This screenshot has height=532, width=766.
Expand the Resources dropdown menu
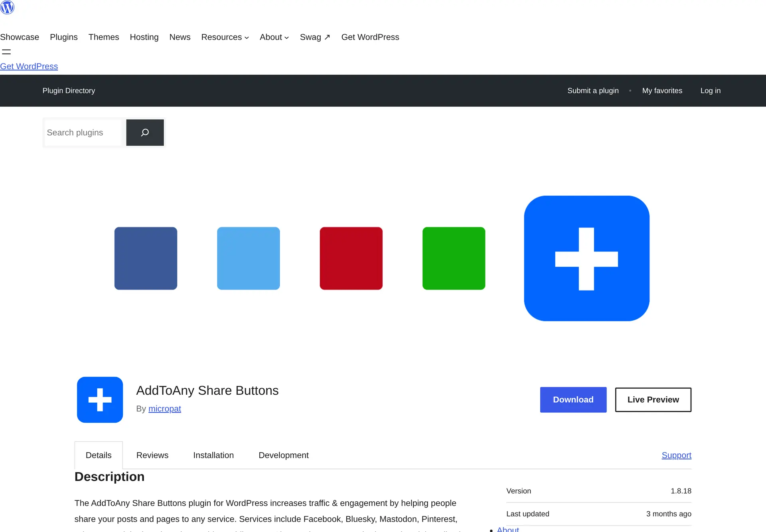pyautogui.click(x=225, y=37)
